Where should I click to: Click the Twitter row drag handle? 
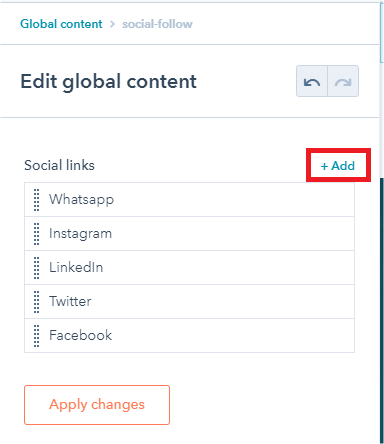(x=37, y=302)
